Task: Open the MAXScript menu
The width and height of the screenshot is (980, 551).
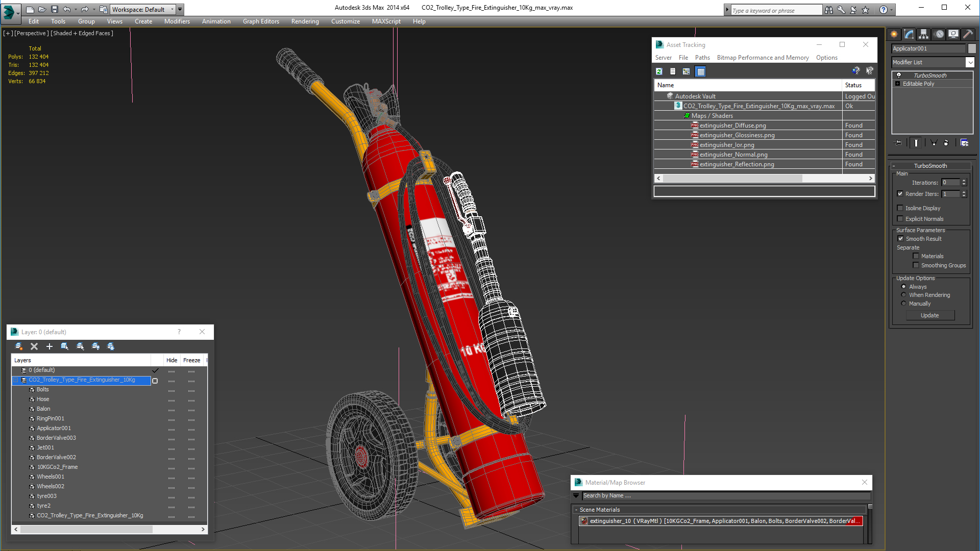Action: (x=386, y=21)
